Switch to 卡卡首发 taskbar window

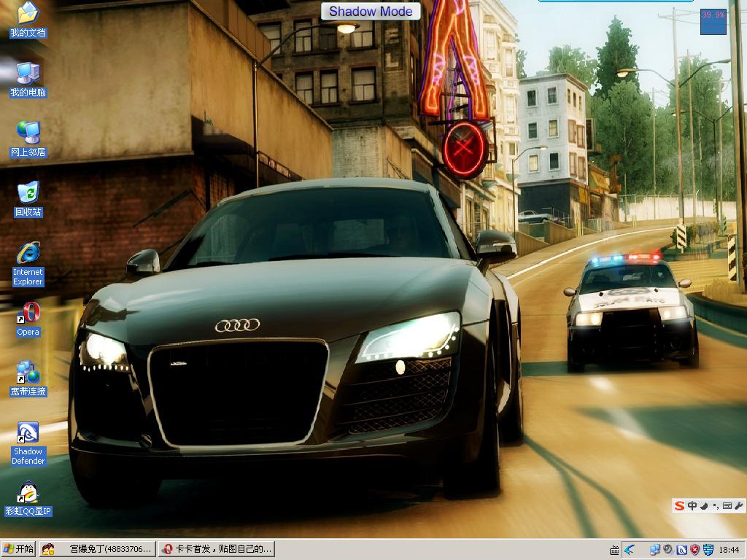[217, 549]
